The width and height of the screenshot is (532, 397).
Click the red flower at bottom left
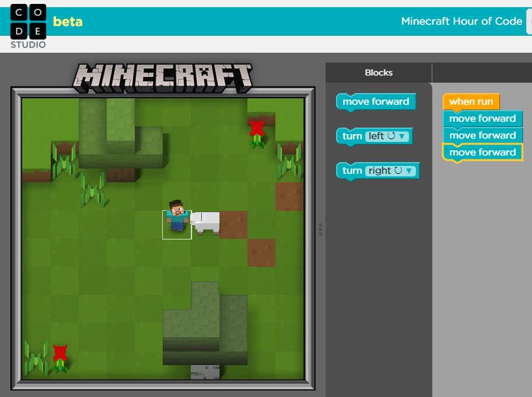(60, 358)
